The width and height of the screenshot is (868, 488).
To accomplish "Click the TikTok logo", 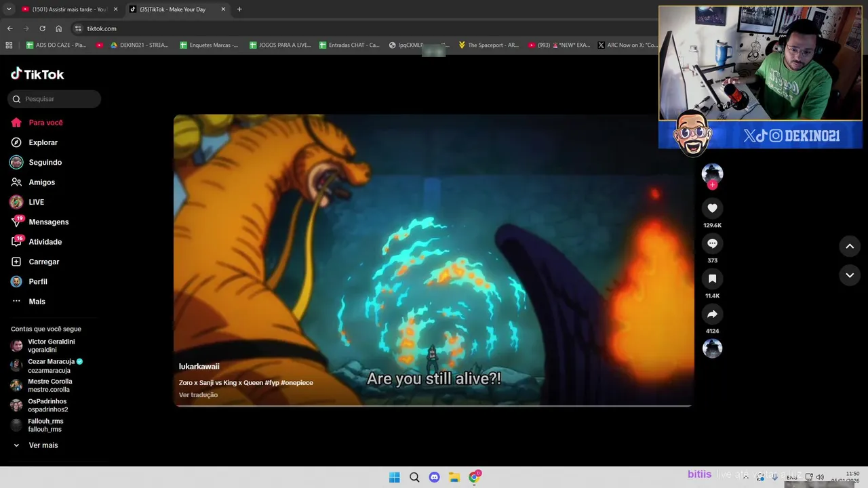I will (37, 75).
